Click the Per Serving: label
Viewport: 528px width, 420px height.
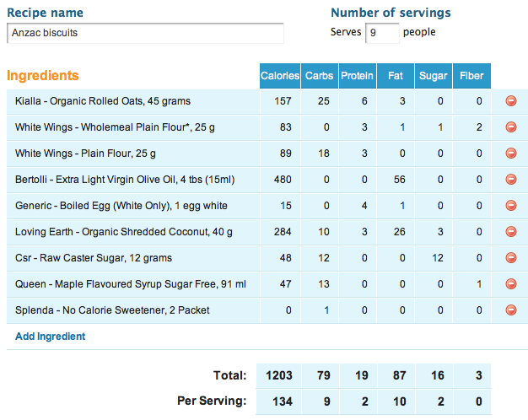tap(212, 401)
